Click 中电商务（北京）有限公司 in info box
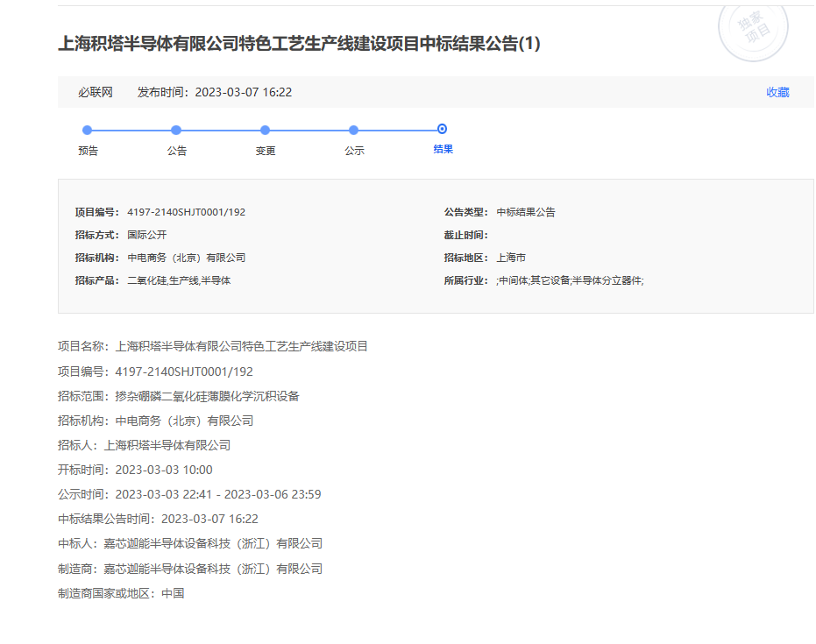Screen dimensions: 816x644 pos(187,258)
